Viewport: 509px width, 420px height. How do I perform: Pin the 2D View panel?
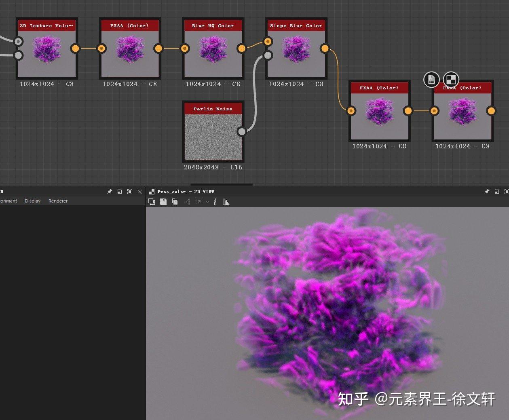coord(487,191)
